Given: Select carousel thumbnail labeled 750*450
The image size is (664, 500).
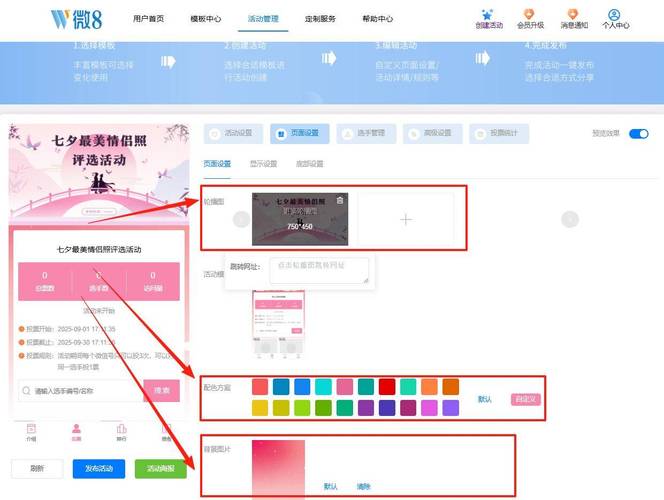Looking at the screenshot, I should tap(300, 219).
